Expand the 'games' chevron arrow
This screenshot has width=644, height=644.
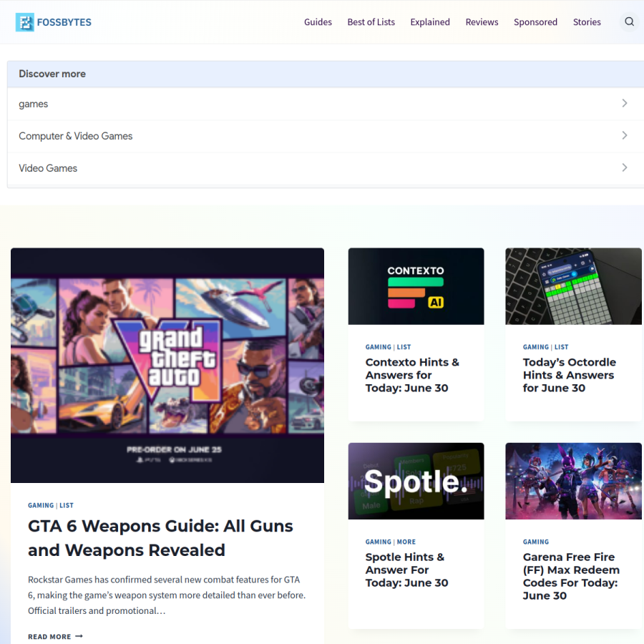tap(624, 103)
